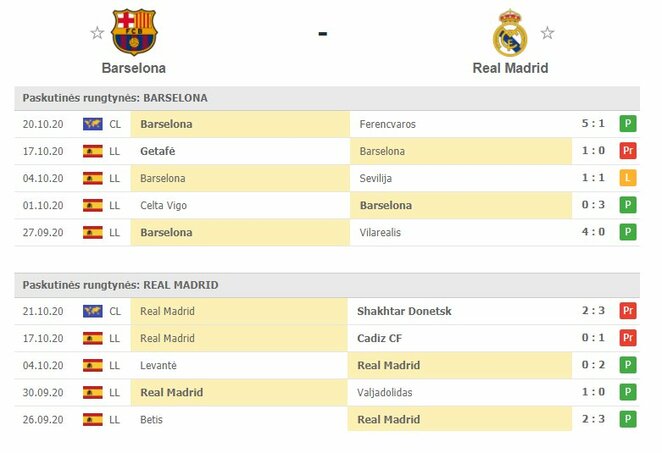662x453 pixels.
Task: Click red Pr badge for Getafe match
Action: pos(628,151)
